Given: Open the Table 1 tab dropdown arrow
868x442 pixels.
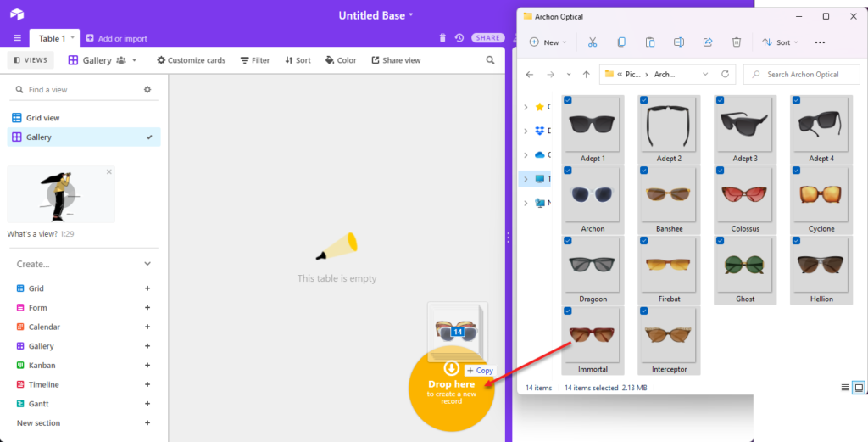Looking at the screenshot, I should (x=72, y=37).
